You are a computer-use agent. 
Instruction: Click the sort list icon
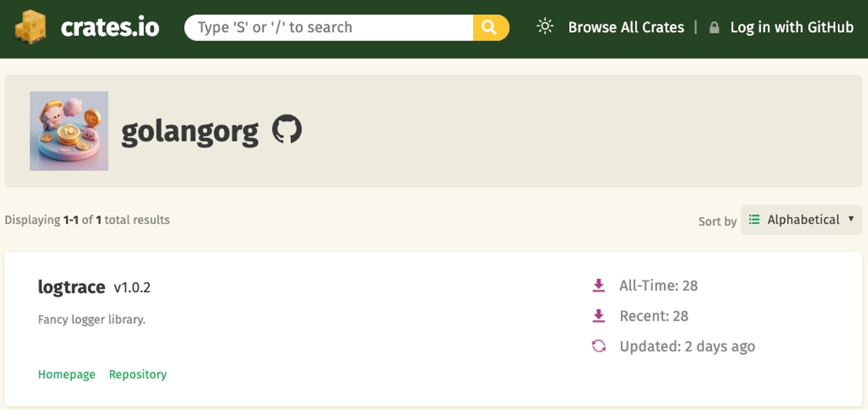point(754,220)
